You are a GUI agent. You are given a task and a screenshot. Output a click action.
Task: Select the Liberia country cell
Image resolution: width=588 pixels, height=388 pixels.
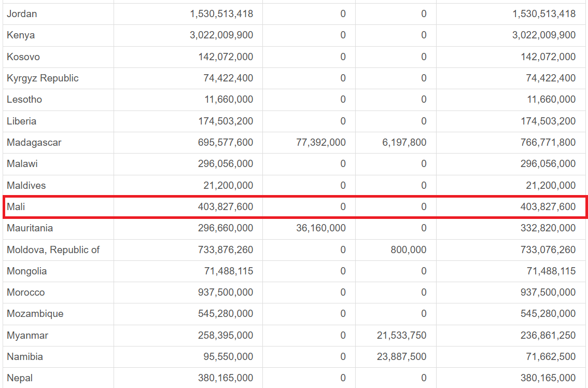[58, 121]
